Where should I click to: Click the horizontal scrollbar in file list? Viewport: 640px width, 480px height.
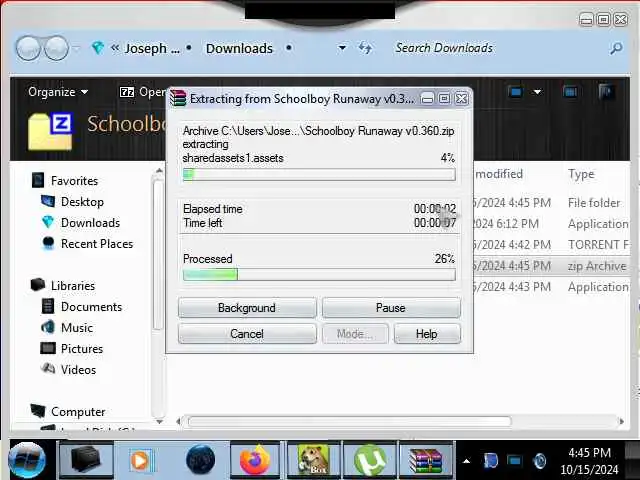click(349, 421)
